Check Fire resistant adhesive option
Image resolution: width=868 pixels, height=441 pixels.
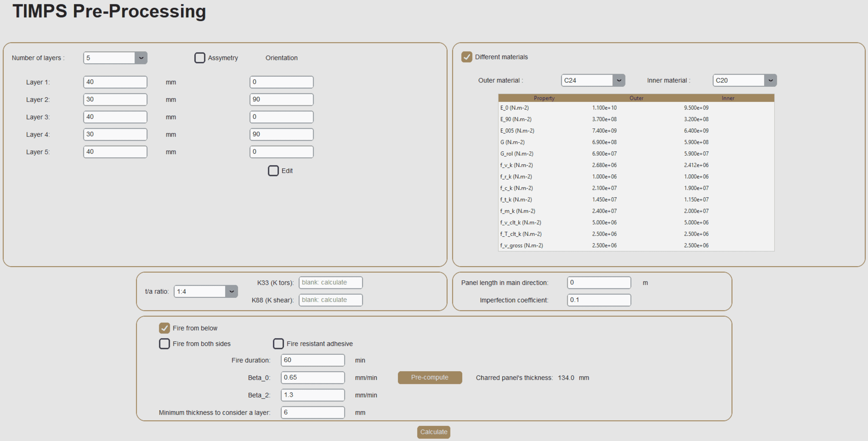(x=278, y=343)
